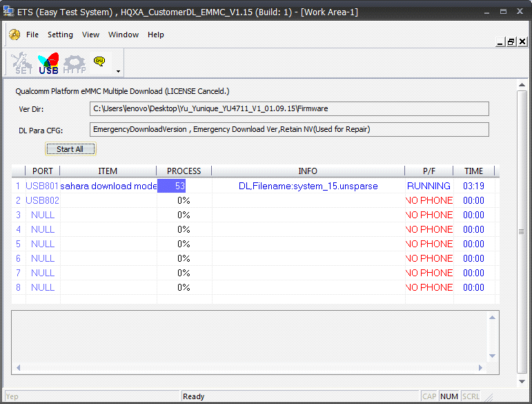Click the main pane scroll down arrow

pyautogui.click(x=522, y=382)
